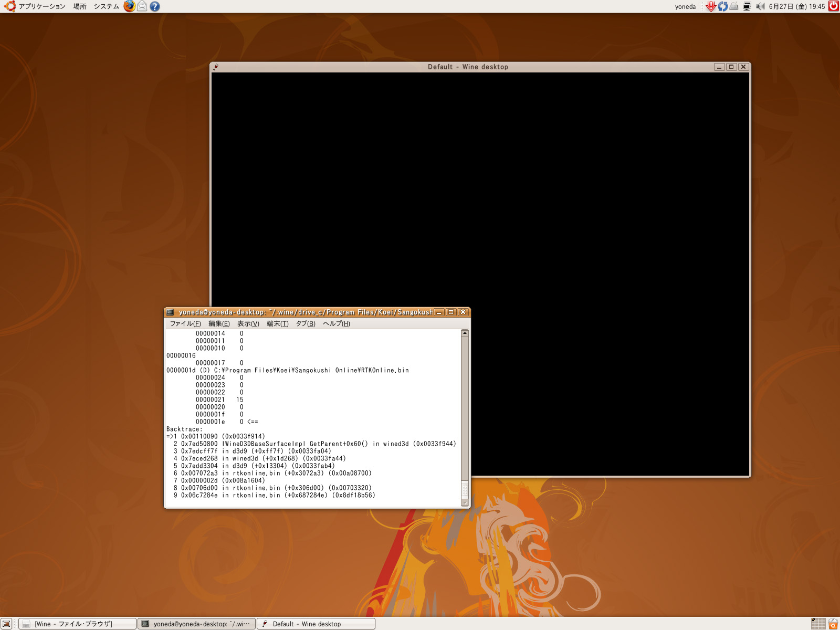Open the アプリケーション menu

42,6
